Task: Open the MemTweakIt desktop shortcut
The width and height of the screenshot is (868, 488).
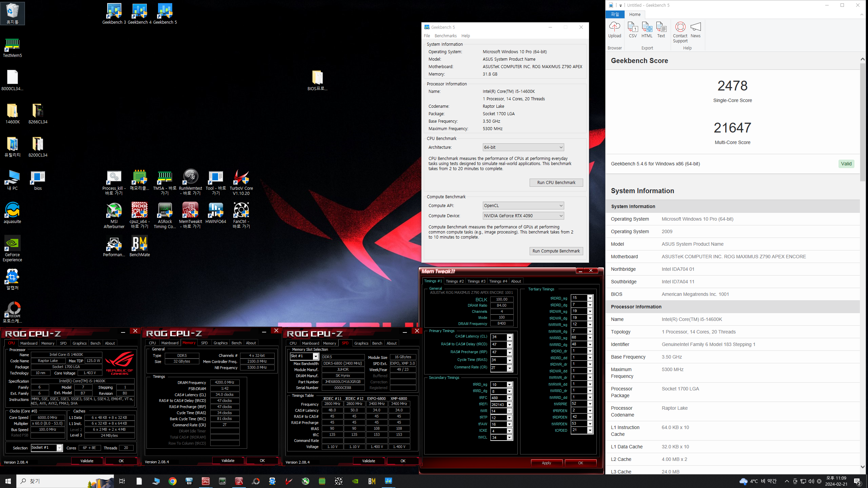Action: click(x=190, y=215)
